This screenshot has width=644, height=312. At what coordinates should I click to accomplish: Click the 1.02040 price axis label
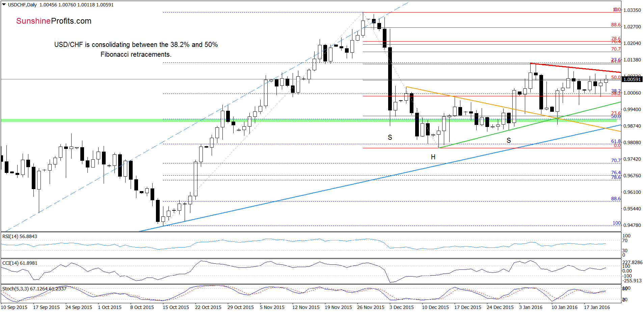click(632, 43)
